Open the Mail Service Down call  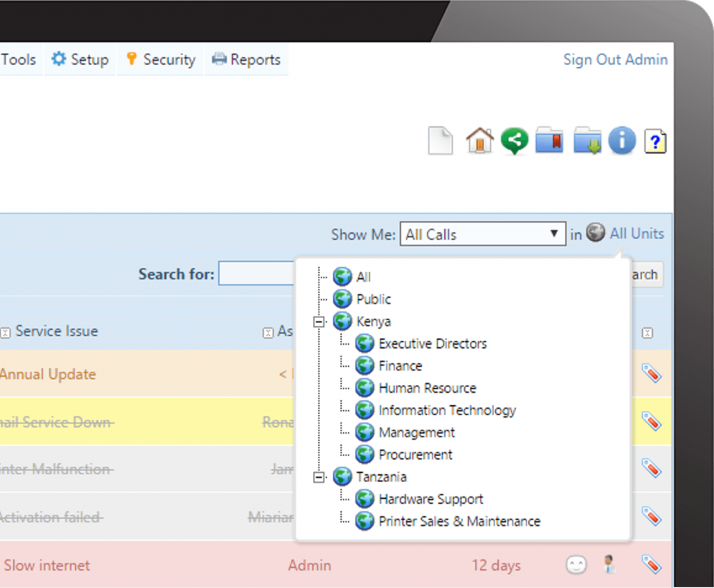[x=56, y=422]
